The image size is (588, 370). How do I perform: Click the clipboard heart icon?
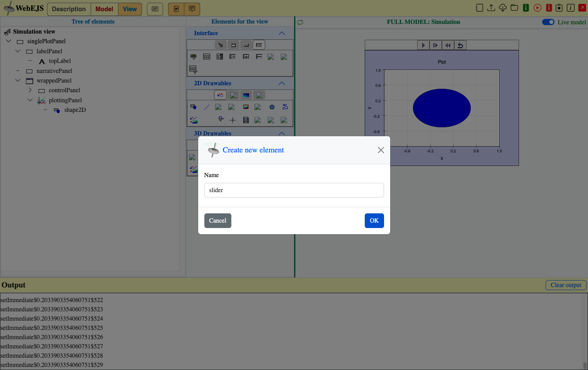point(559,8)
